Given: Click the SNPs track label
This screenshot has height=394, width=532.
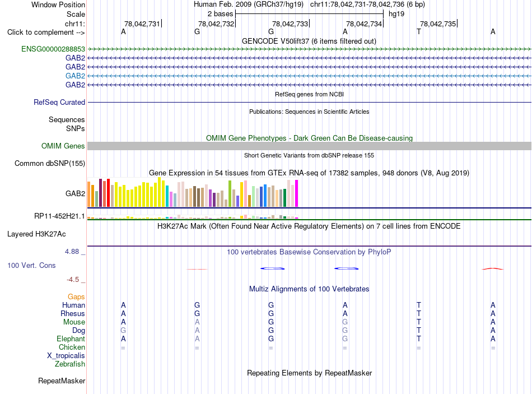Looking at the screenshot, I should 76,128.
